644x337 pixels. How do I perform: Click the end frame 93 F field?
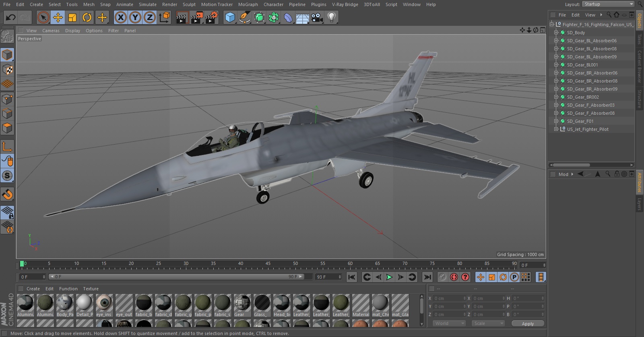pos(329,277)
